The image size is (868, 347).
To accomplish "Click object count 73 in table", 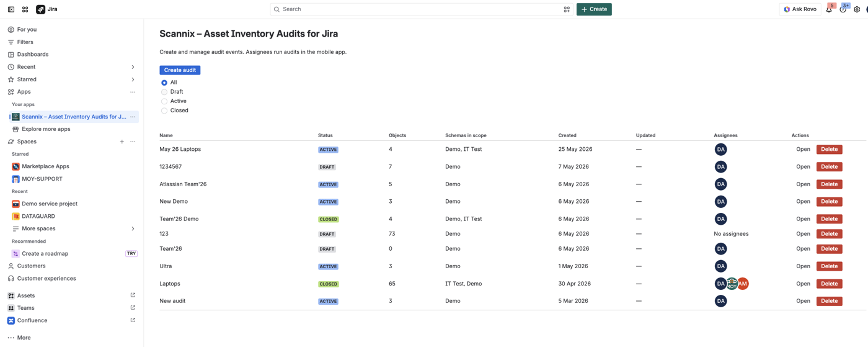I will [392, 234].
